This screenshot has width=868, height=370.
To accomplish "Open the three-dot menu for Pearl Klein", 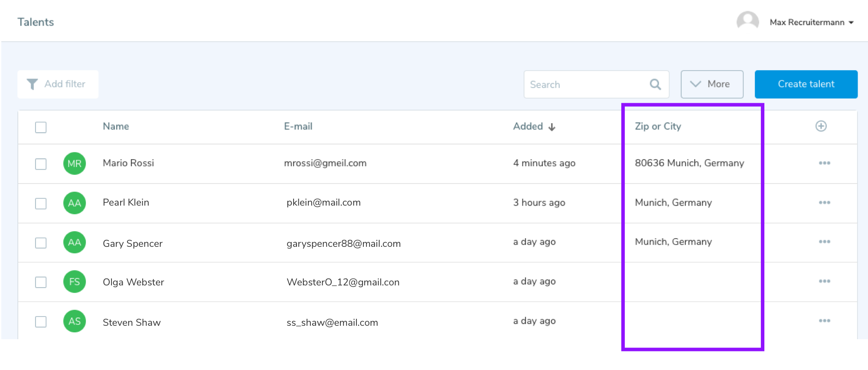I will (824, 203).
